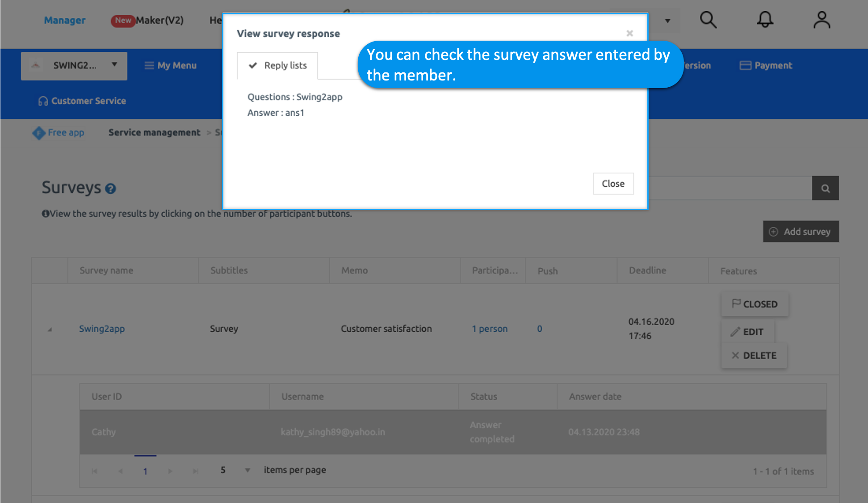Mark the survey as CLOSED
868x503 pixels.
coord(755,304)
